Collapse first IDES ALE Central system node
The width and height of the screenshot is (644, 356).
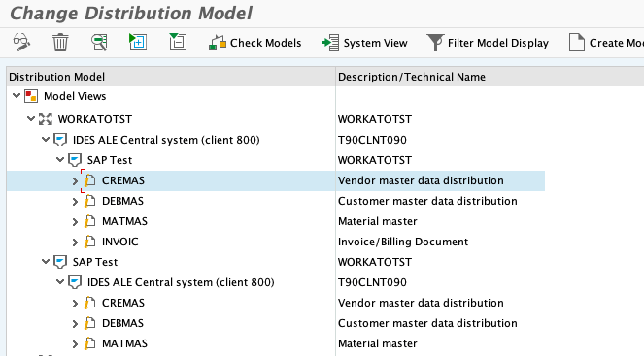pyautogui.click(x=46, y=140)
